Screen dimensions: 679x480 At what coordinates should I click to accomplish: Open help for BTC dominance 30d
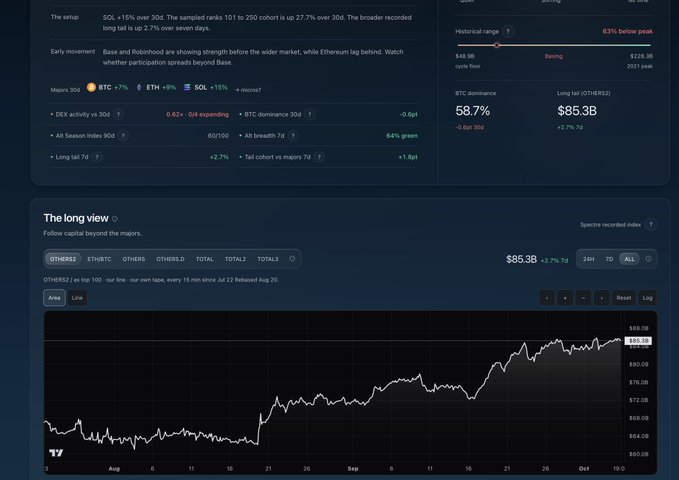(309, 114)
